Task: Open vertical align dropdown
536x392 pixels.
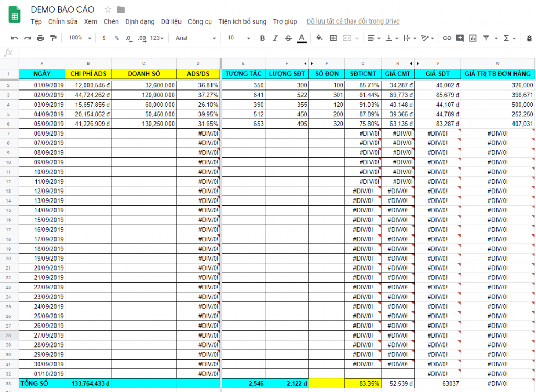Action: click(x=392, y=38)
